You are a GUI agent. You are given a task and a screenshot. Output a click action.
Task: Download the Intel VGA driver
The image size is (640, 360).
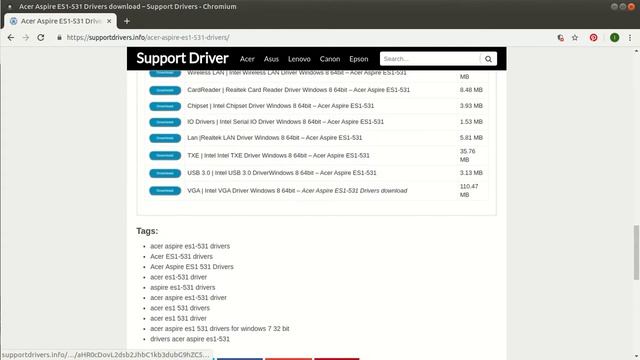(165, 191)
